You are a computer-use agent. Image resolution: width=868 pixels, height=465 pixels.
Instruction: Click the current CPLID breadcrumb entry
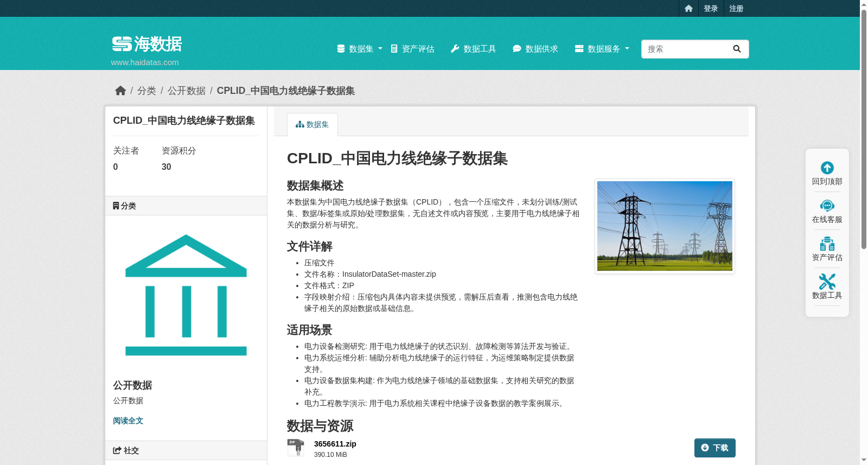pyautogui.click(x=286, y=91)
